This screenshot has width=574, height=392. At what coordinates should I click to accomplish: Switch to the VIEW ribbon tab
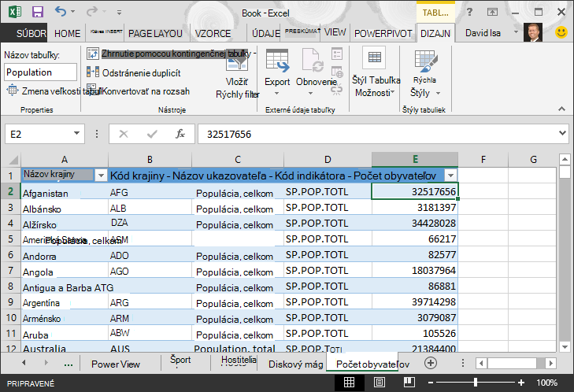click(335, 32)
